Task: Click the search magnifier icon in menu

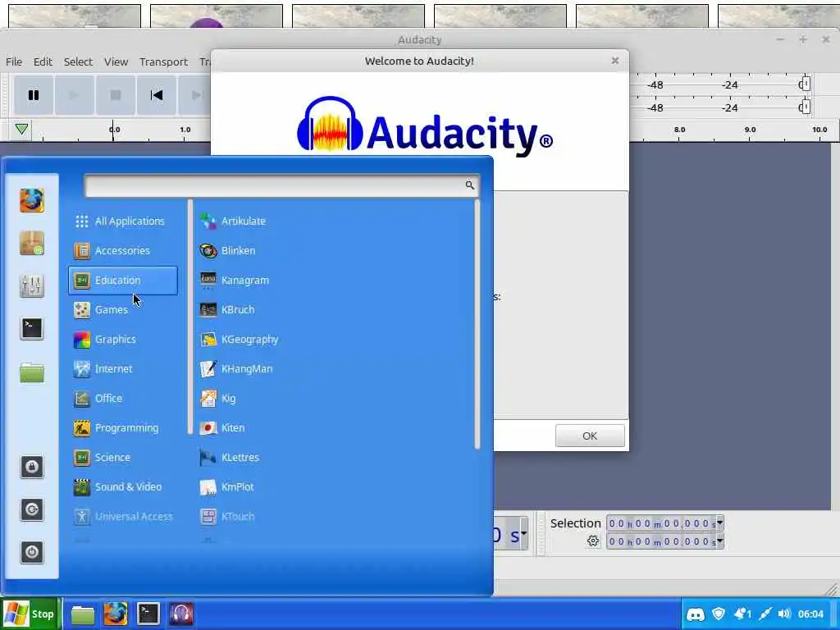Action: pyautogui.click(x=470, y=185)
